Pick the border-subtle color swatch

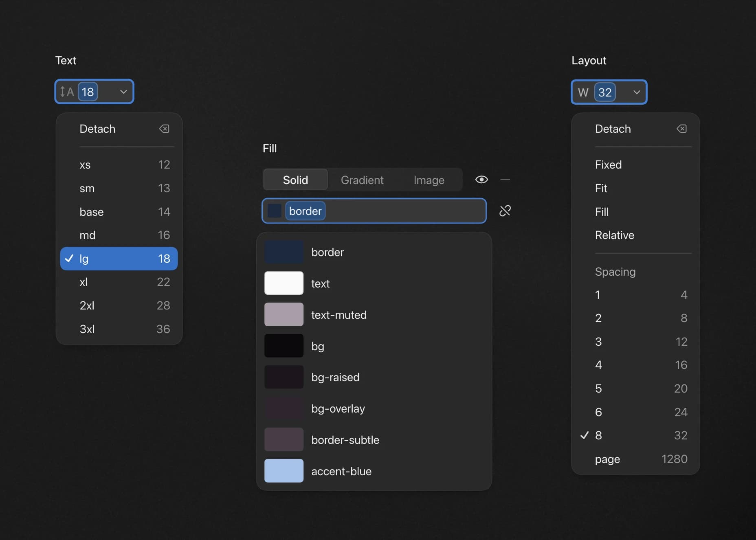(284, 439)
